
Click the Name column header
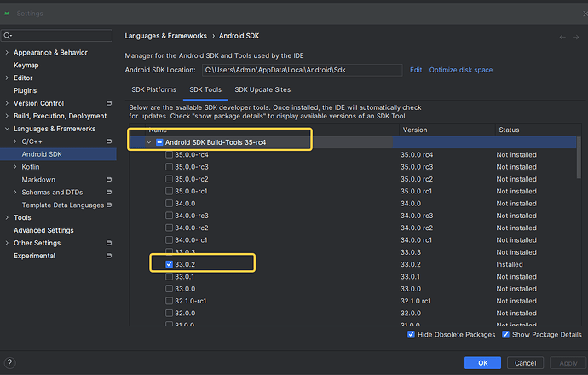pyautogui.click(x=158, y=130)
